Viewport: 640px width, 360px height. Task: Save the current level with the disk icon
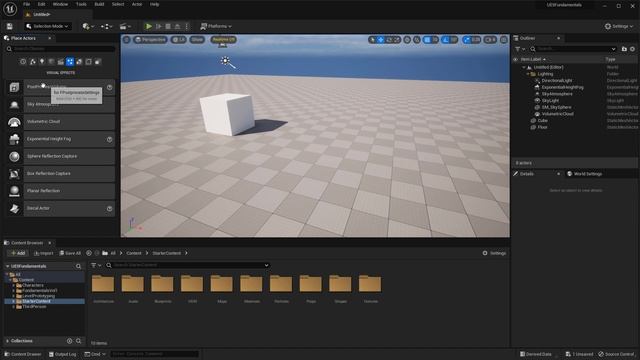9,26
